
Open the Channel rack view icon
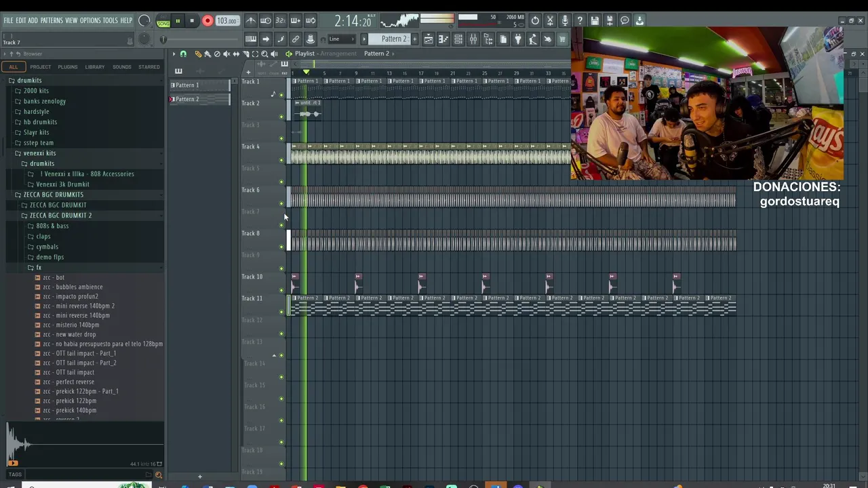pos(458,39)
